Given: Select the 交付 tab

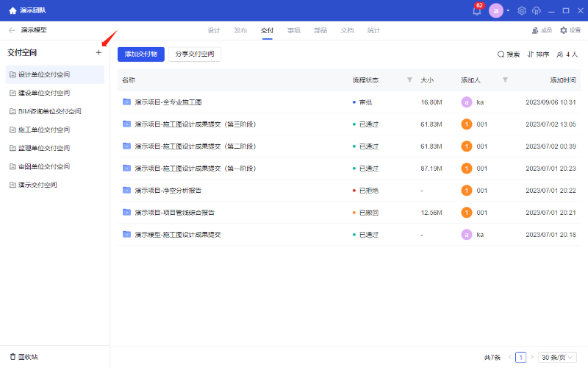Looking at the screenshot, I should [267, 30].
